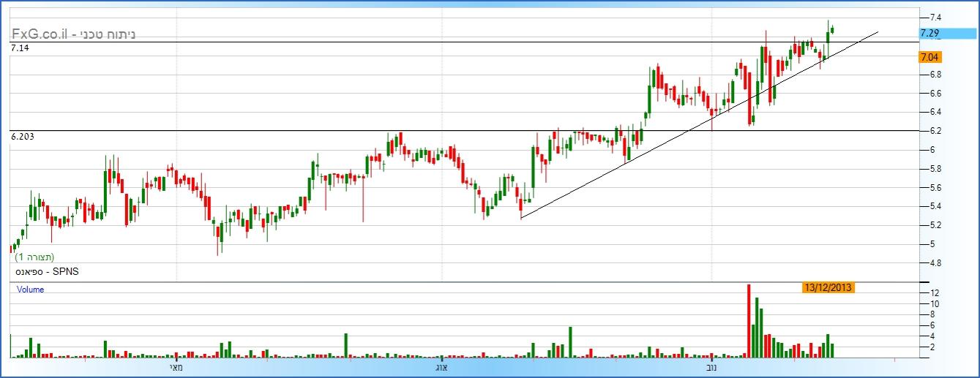This screenshot has width=980, height=378.
Task: Click the SPNS ticker symbol label
Action: point(46,271)
